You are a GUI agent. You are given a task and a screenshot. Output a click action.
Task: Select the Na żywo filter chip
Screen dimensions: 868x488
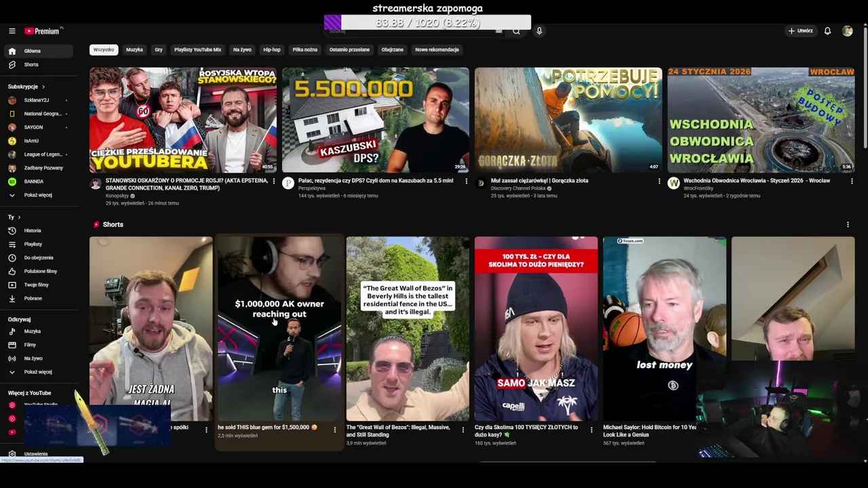[x=242, y=49]
